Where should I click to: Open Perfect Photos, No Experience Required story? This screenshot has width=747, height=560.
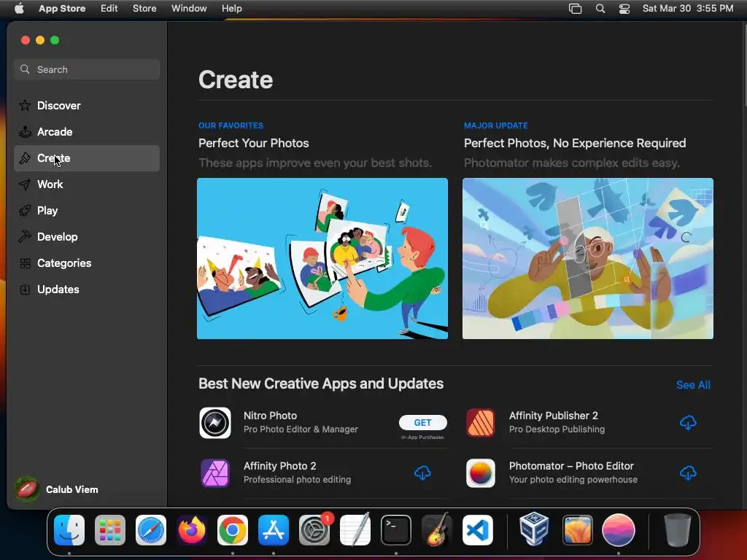point(575,143)
